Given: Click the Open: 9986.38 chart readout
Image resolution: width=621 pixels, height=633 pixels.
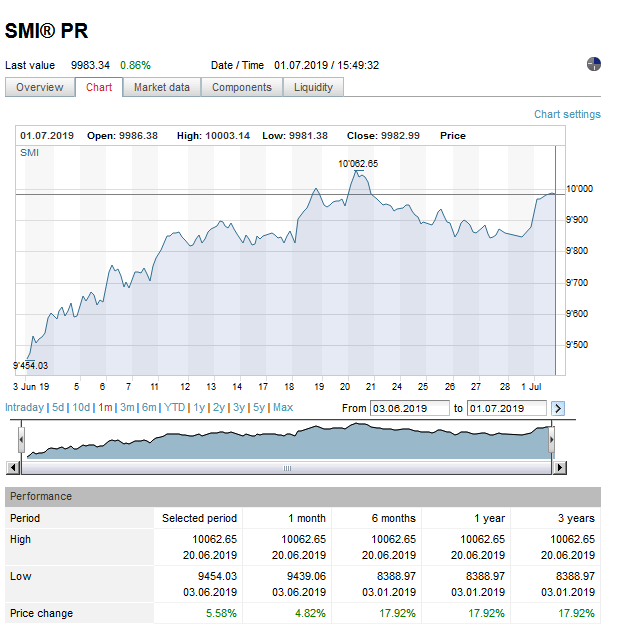Looking at the screenshot, I should click(122, 136).
